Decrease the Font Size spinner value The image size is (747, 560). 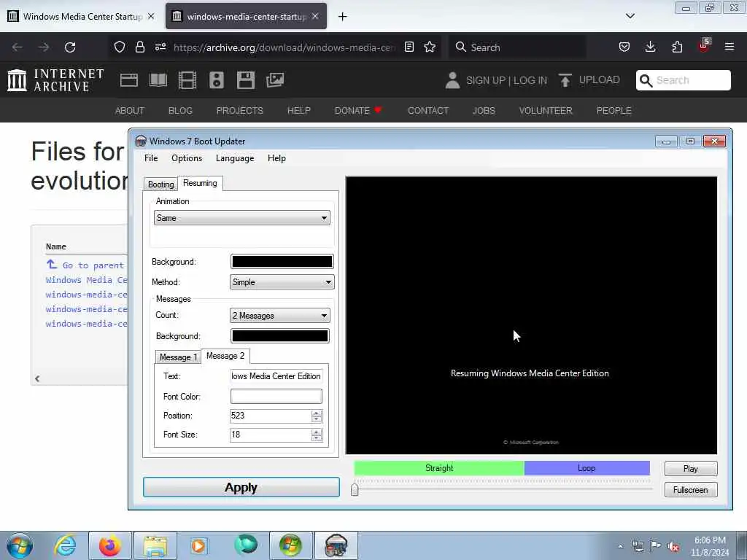317,437
